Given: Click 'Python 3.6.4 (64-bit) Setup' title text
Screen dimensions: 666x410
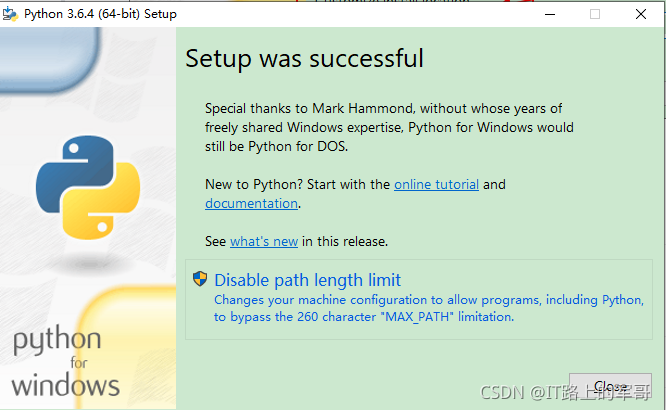Looking at the screenshot, I should point(100,14).
